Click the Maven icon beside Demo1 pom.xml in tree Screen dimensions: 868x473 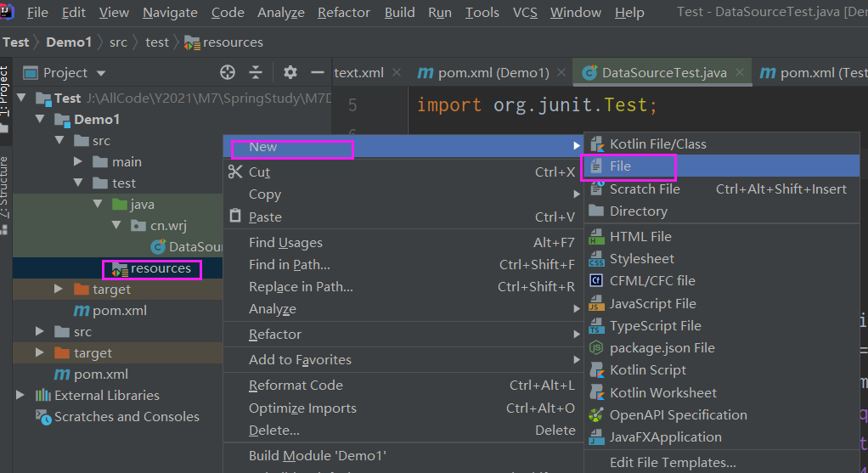(82, 310)
